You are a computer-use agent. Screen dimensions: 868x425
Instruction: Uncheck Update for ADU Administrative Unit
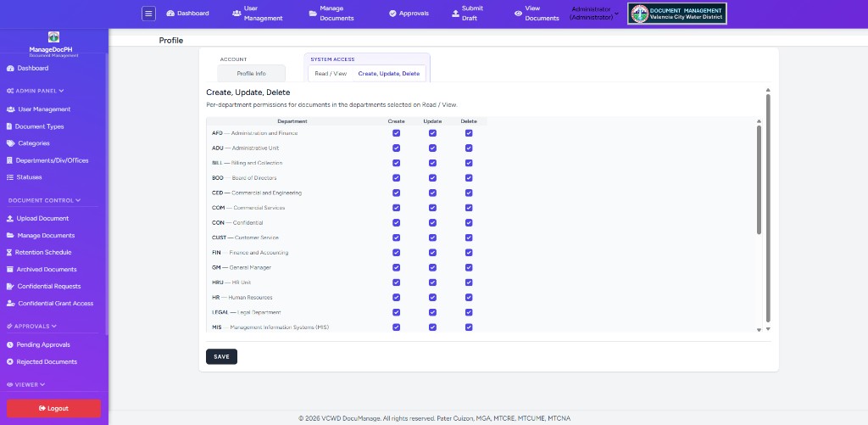point(432,148)
